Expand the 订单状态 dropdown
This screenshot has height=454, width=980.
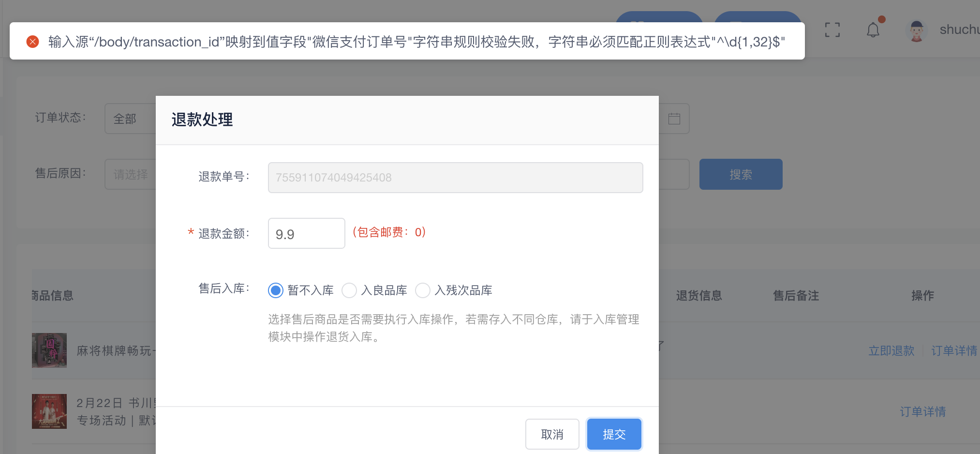tap(130, 119)
